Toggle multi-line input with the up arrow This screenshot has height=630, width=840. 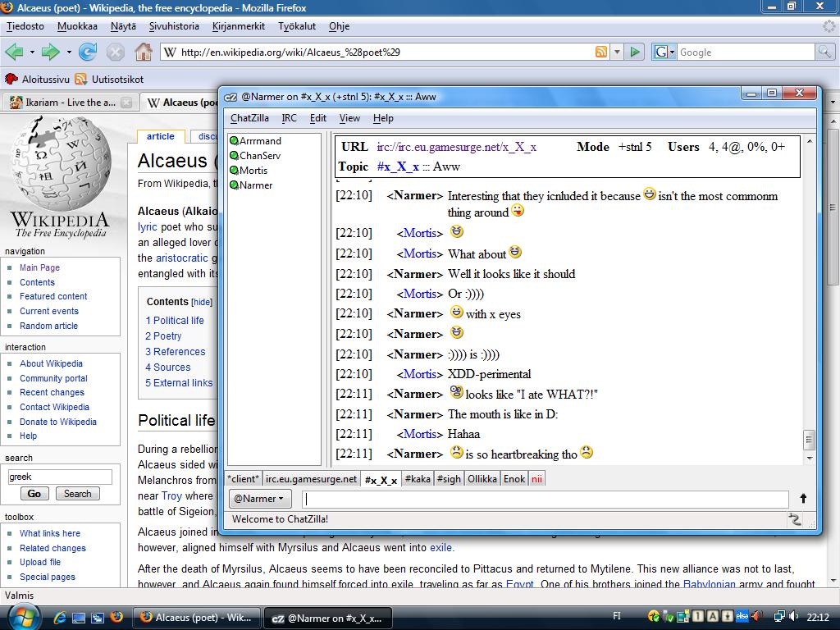[803, 498]
